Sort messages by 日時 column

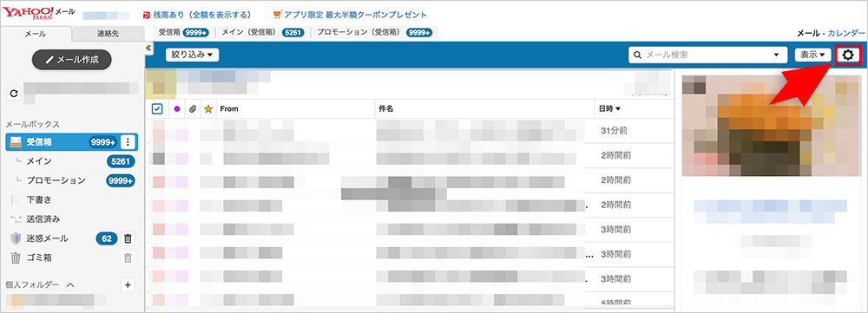609,109
